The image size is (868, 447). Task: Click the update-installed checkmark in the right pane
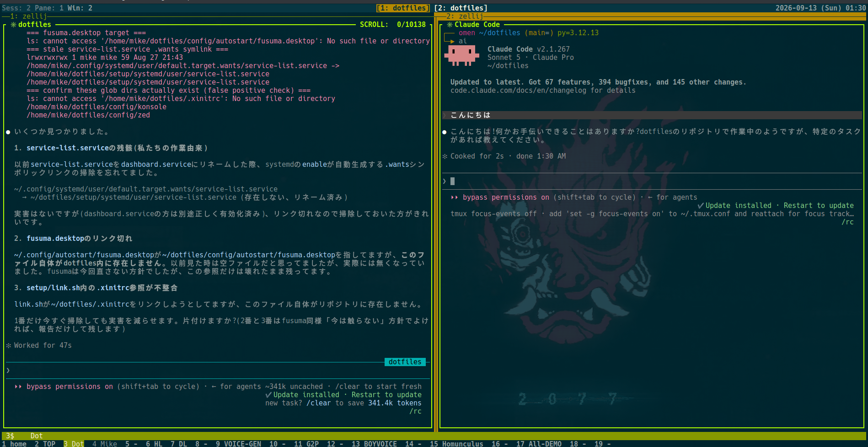pos(701,206)
